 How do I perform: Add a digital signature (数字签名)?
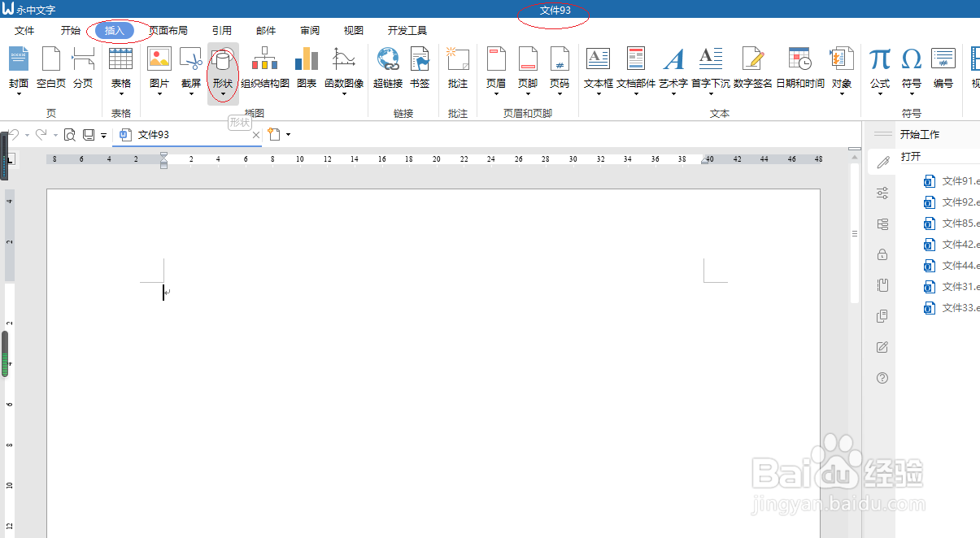pyautogui.click(x=753, y=66)
